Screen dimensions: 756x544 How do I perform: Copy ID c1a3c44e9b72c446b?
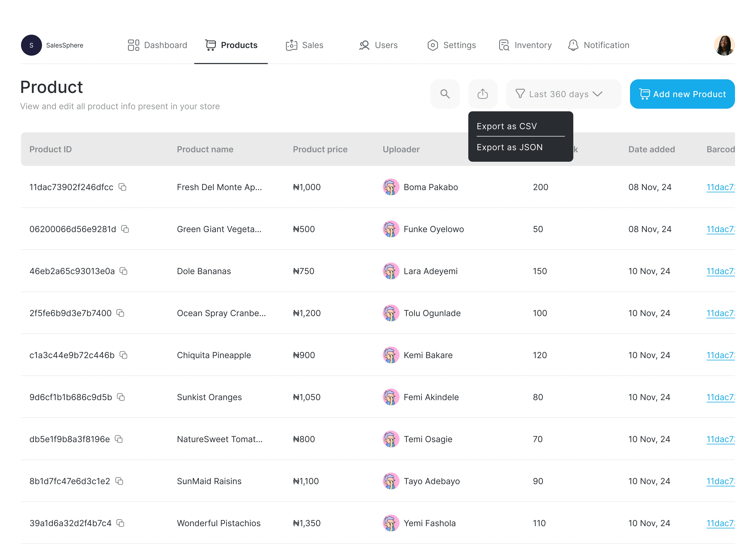(124, 355)
